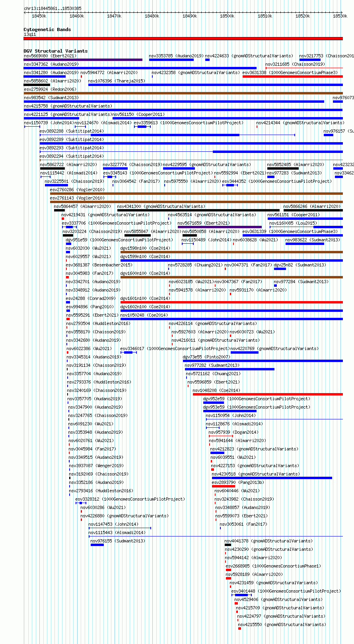Click dgv1598n100 (Coe2014) label
The width and height of the screenshot is (354, 644).
145,248
